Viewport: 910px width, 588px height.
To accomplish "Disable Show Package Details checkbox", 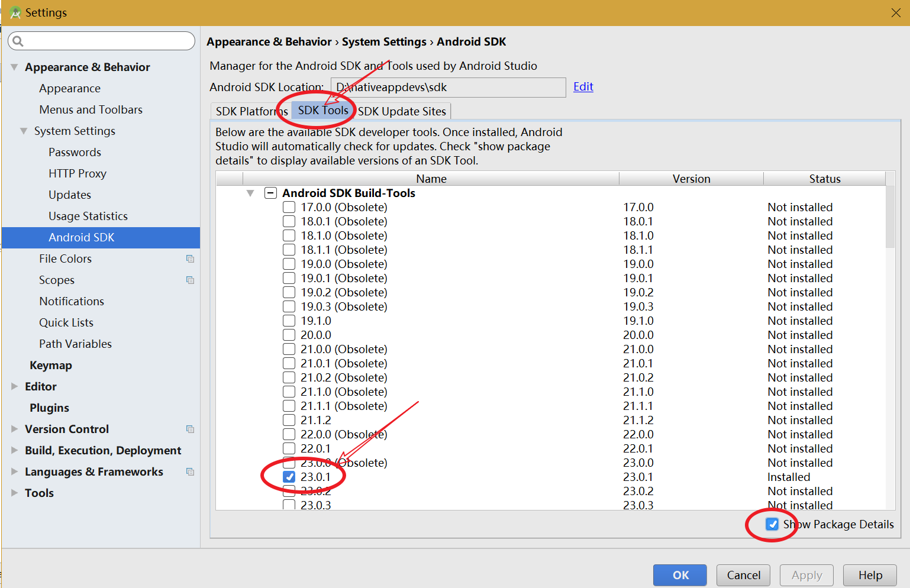I will (772, 524).
